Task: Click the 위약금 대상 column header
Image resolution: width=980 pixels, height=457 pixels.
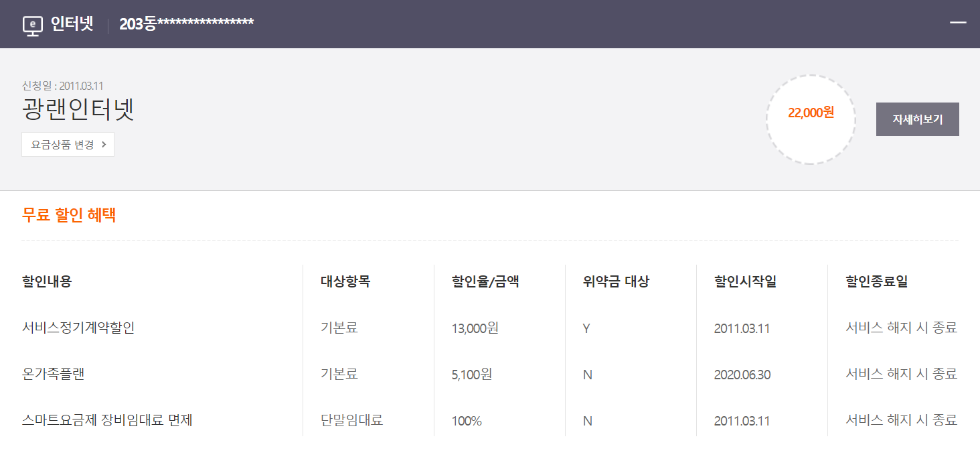Action: (616, 281)
